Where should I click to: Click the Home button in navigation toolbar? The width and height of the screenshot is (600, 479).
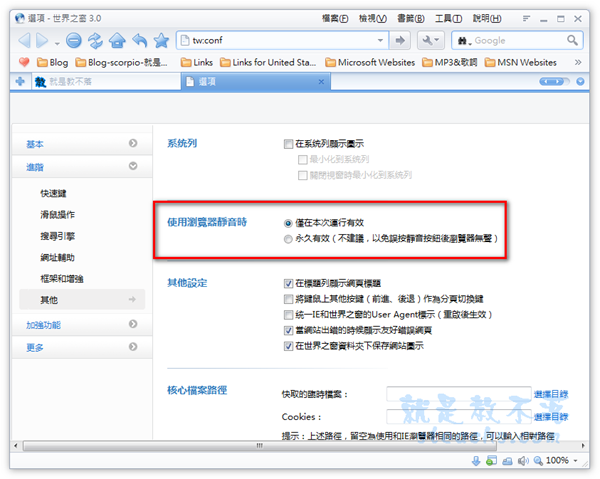pyautogui.click(x=118, y=40)
